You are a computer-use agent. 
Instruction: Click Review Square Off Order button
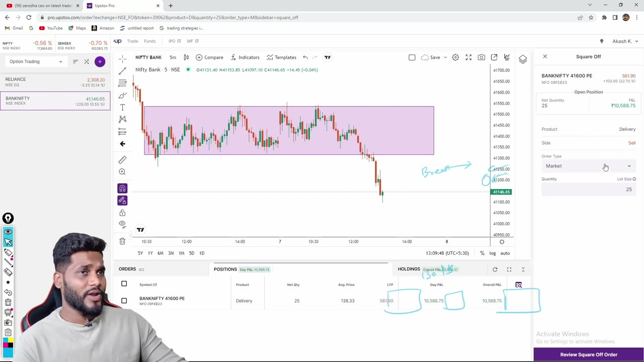(x=589, y=354)
